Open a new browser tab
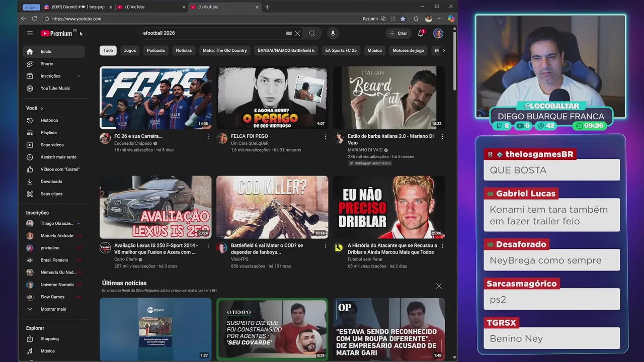Viewport: 644px width, 362px height. (x=267, y=7)
